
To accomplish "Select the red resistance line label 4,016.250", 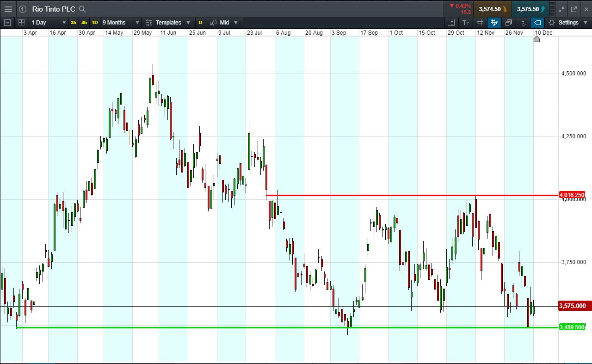I will 572,195.
